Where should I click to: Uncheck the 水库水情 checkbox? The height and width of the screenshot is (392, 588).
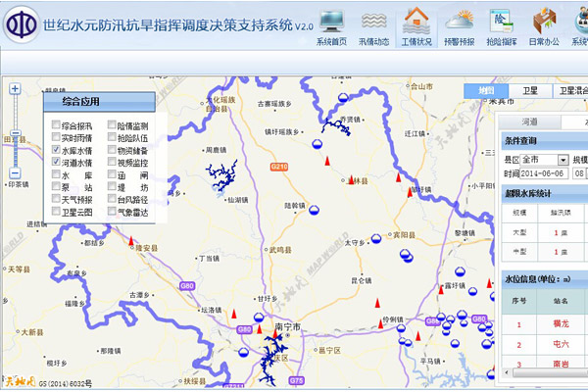[56, 151]
